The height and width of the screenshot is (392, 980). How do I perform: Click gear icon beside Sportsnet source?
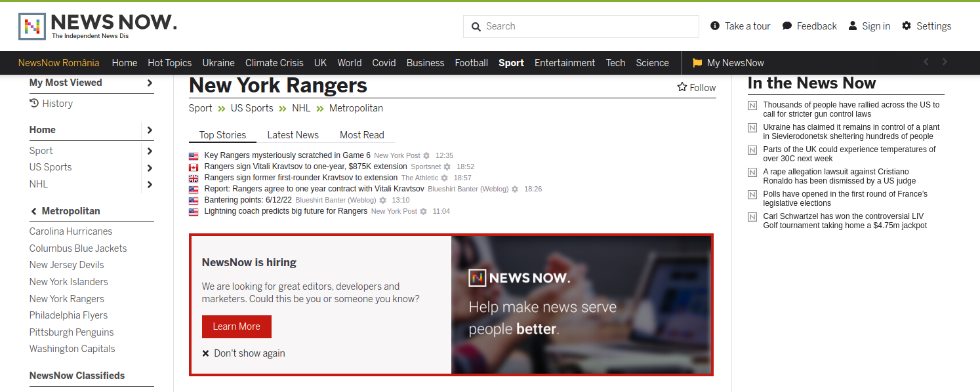[447, 167]
